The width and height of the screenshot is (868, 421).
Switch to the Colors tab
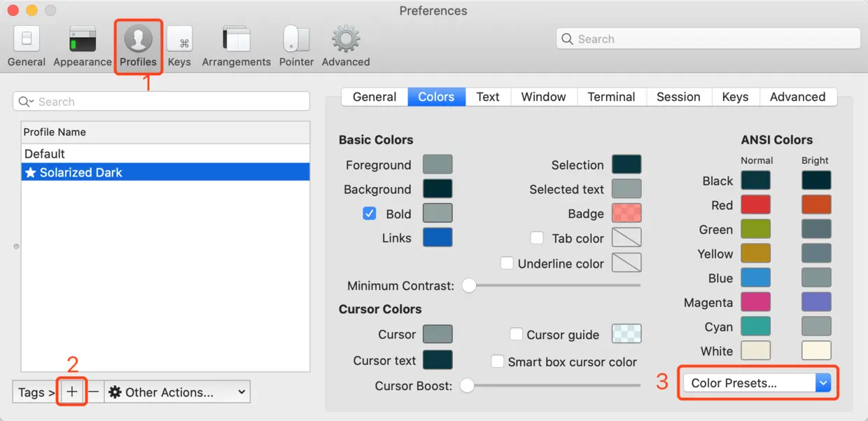[x=436, y=97]
